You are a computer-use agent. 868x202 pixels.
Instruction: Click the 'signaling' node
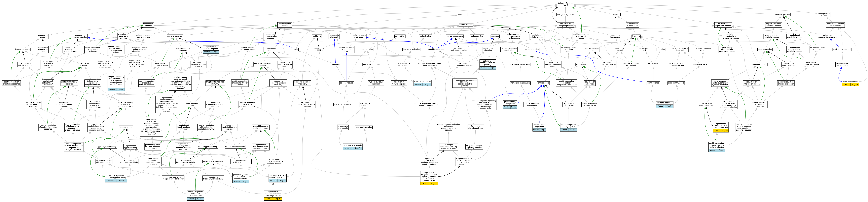[x=495, y=36]
